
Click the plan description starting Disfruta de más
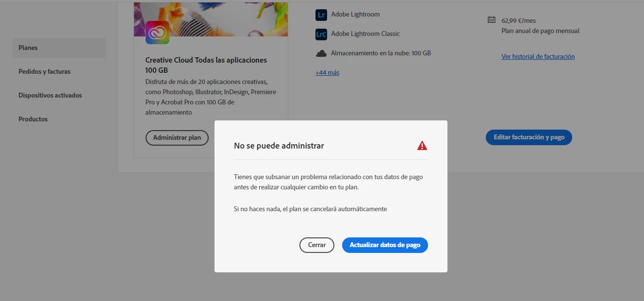(x=211, y=97)
